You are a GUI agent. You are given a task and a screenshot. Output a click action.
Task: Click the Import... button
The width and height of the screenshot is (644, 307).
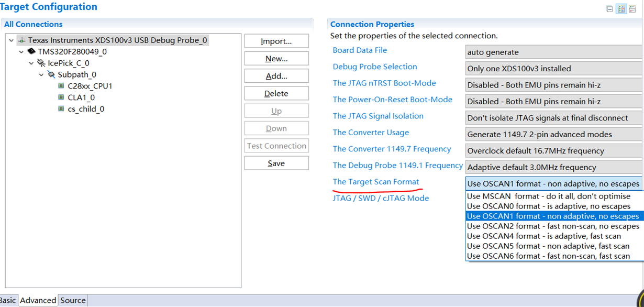[276, 41]
